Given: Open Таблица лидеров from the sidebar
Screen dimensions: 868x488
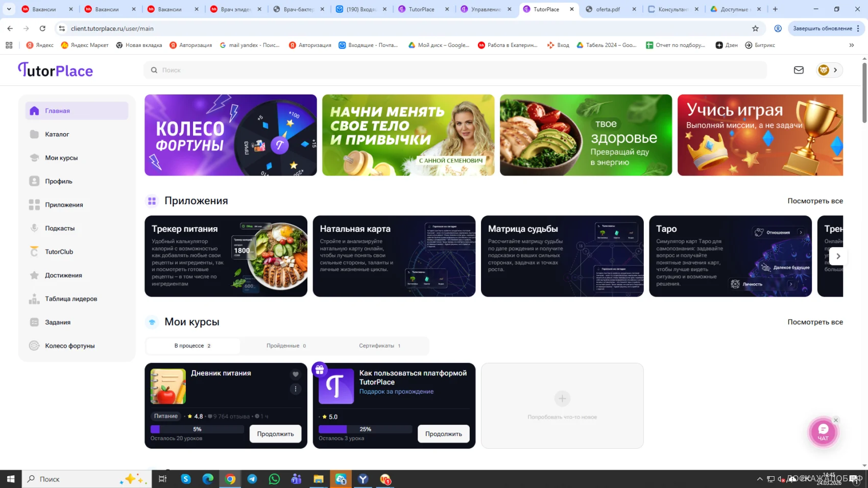Looking at the screenshot, I should pyautogui.click(x=70, y=299).
